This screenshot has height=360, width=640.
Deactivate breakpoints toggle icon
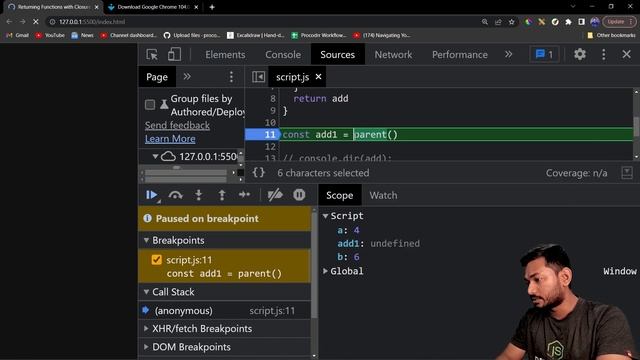coord(275,195)
